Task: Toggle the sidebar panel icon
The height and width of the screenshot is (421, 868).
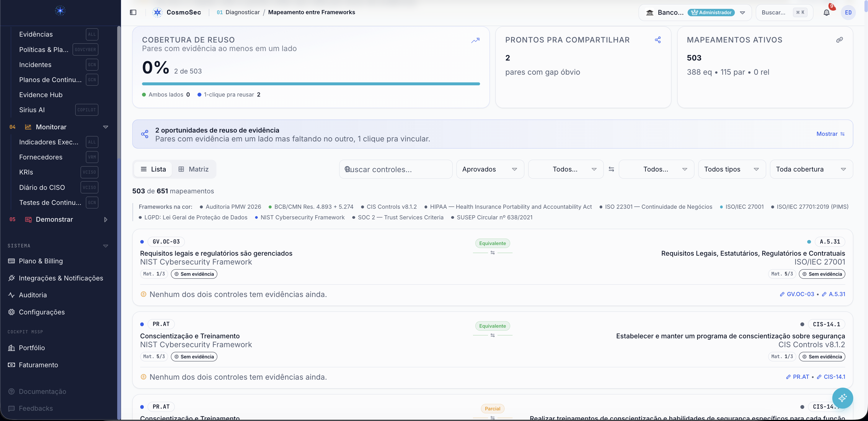Action: 133,12
